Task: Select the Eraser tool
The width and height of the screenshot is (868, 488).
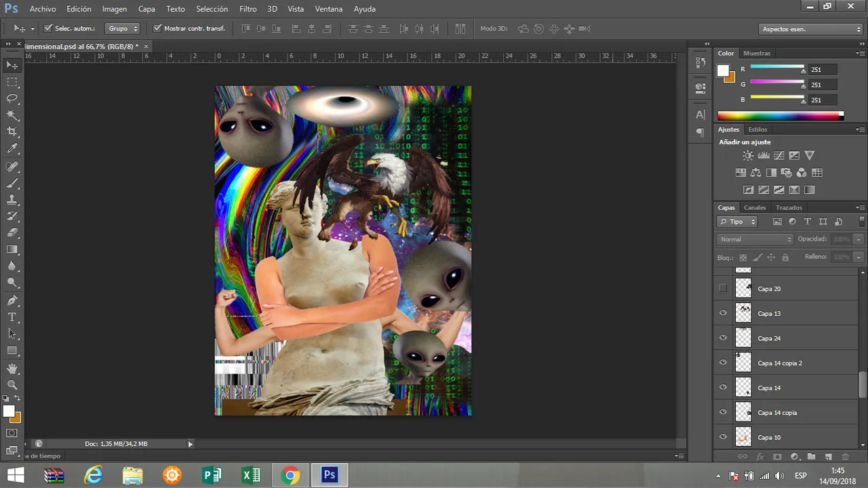Action: 12,233
